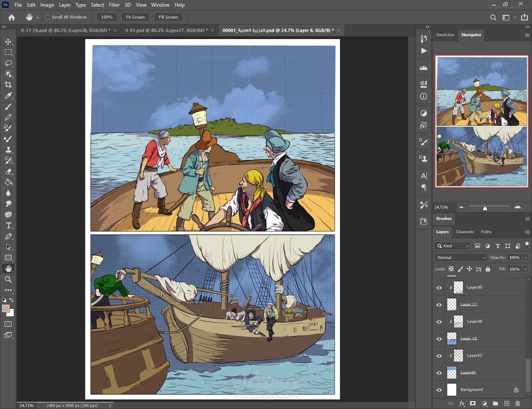Open the blend mode Normal dropdown
The image size is (532, 409).
[461, 258]
